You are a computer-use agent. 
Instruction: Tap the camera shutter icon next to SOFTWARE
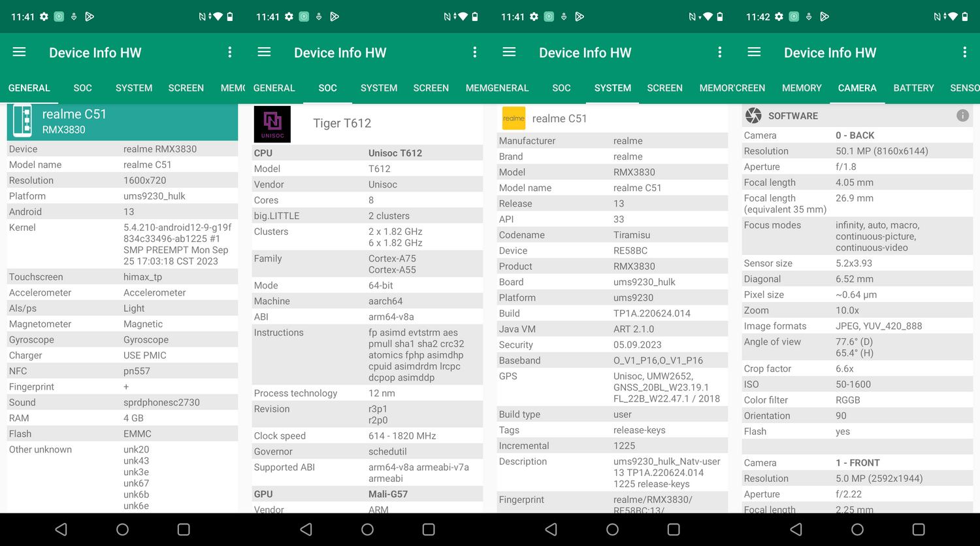click(753, 116)
